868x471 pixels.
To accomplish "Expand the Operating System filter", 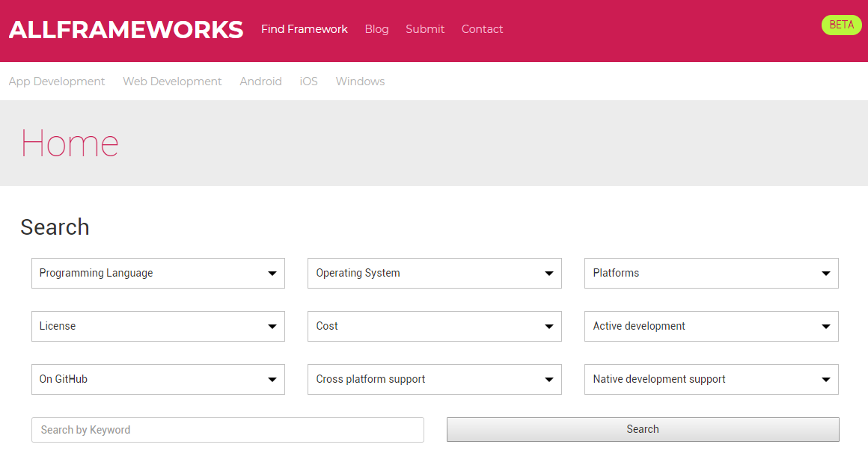I will 434,273.
